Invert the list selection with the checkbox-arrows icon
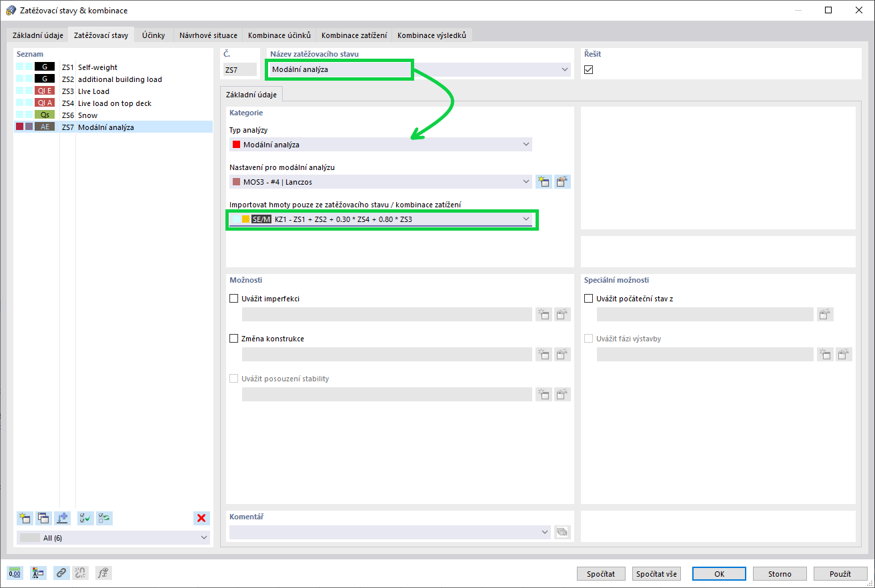Viewport: 875px width, 588px height. (104, 517)
